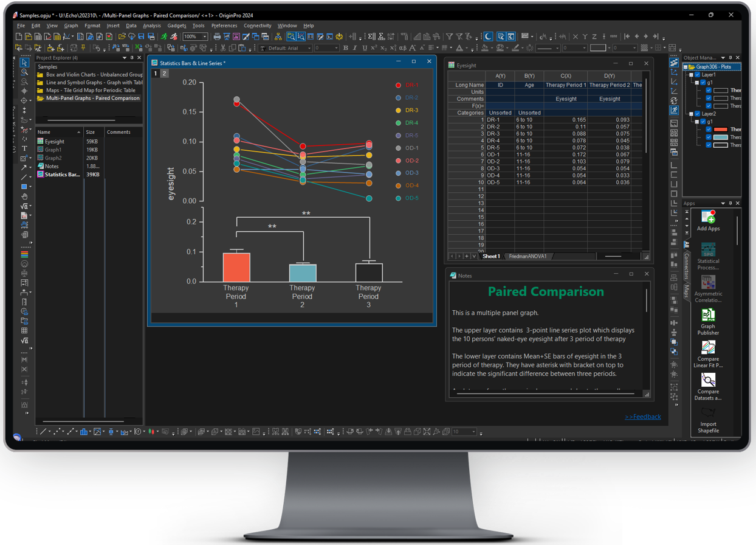Open the Eyesight workbook in Project Explorer
Viewport: 756px width, 545px height.
[55, 141]
